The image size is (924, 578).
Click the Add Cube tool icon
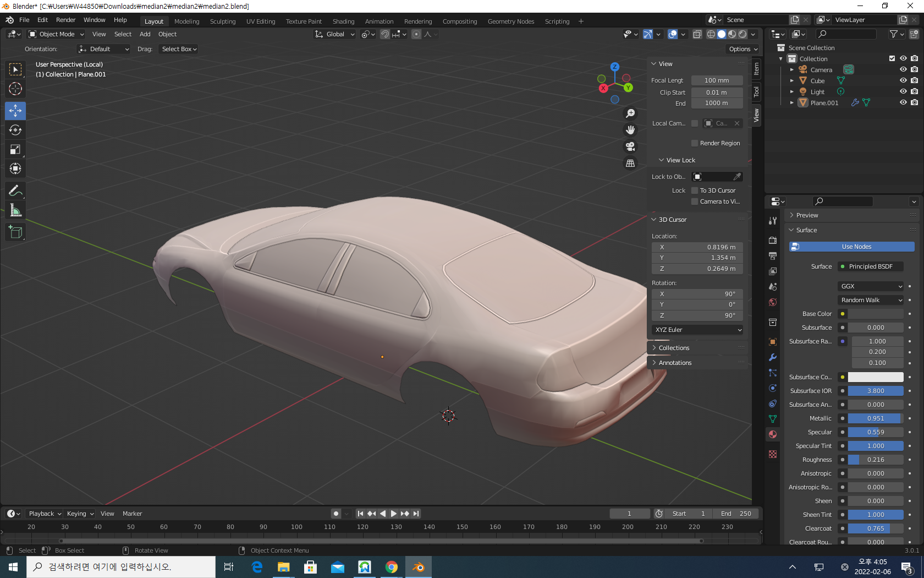(x=15, y=232)
